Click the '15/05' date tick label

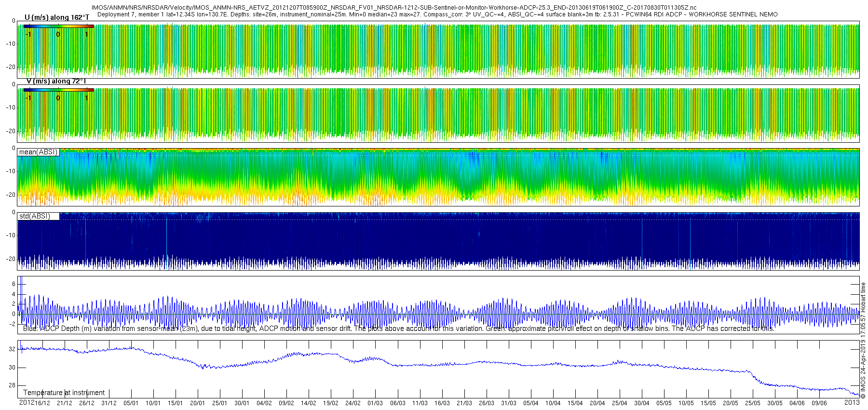[x=708, y=403]
